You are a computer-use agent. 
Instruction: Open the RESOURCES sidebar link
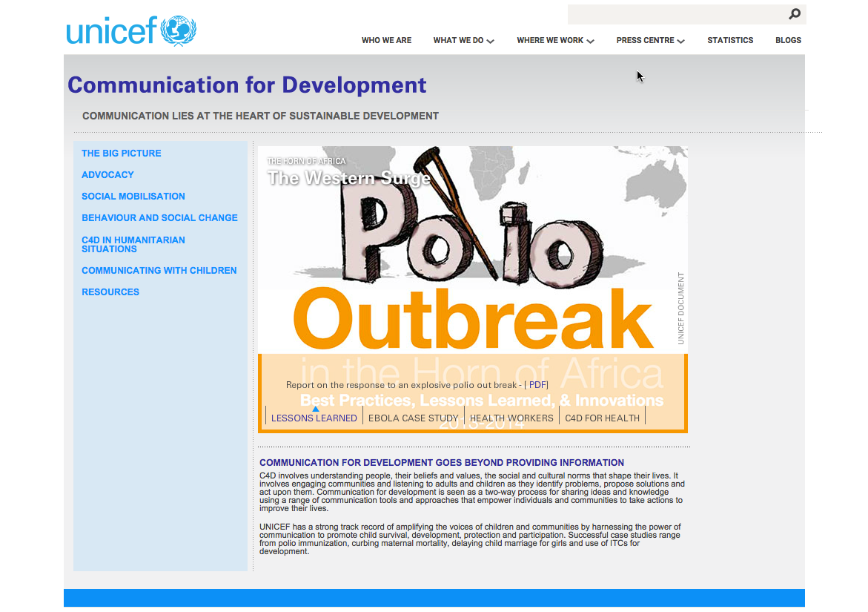[110, 292]
